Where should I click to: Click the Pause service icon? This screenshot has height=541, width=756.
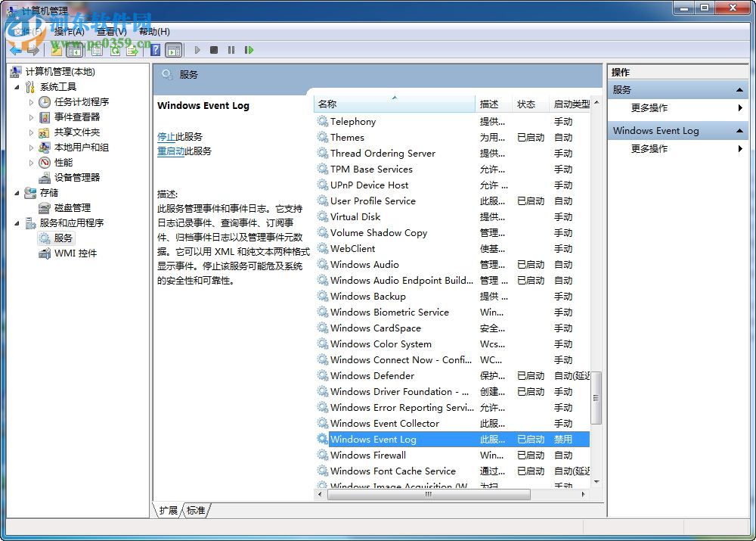pyautogui.click(x=231, y=50)
